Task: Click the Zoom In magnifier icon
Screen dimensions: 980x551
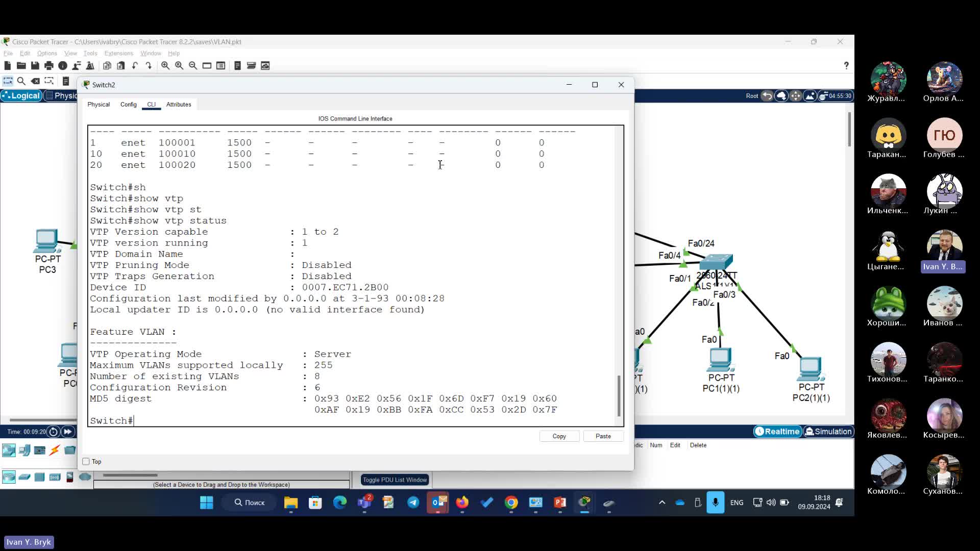Action: pyautogui.click(x=165, y=65)
